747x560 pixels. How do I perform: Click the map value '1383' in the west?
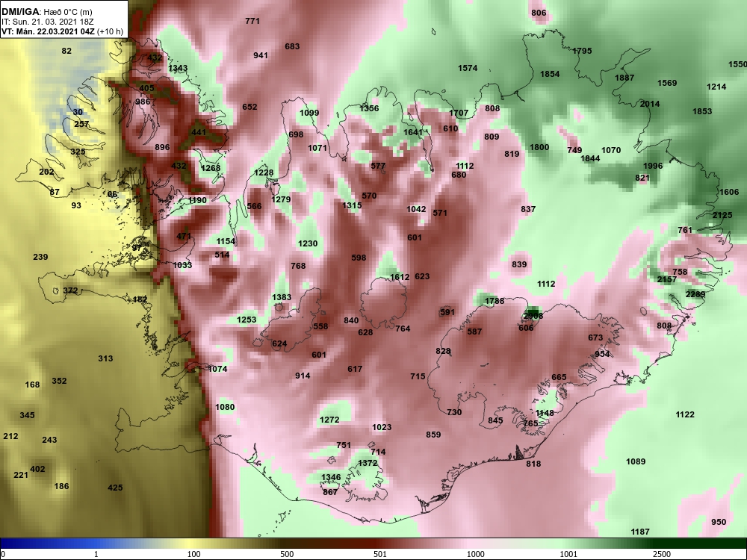pyautogui.click(x=282, y=297)
